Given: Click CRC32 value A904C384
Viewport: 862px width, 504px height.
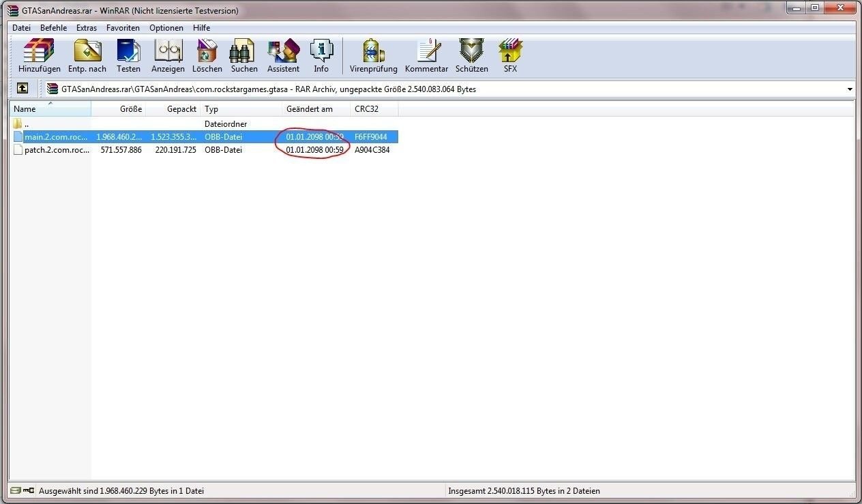Looking at the screenshot, I should tap(372, 150).
